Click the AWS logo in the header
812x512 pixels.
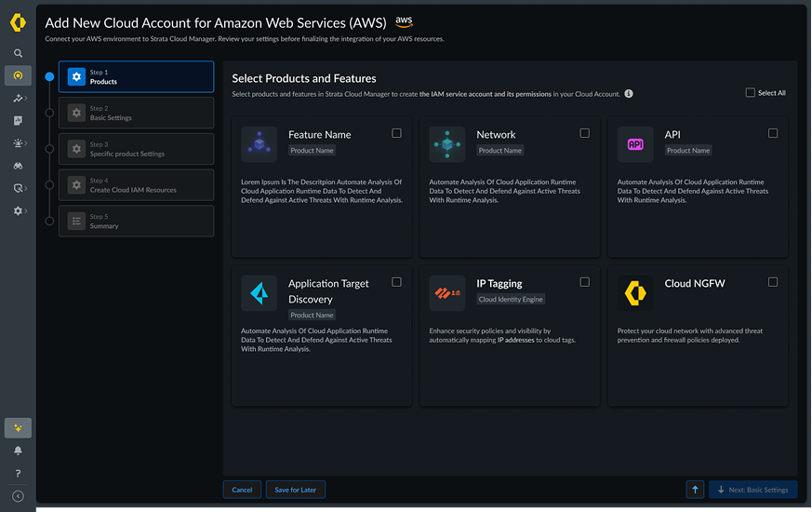[404, 21]
